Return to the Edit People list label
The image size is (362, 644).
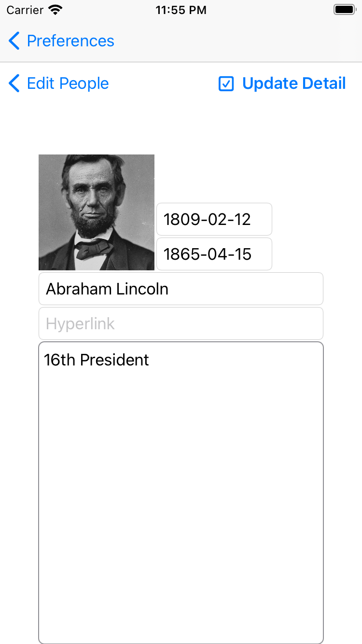pyautogui.click(x=68, y=84)
